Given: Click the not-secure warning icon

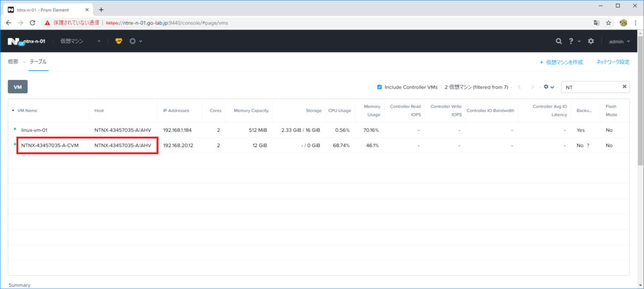Looking at the screenshot, I should (48, 23).
